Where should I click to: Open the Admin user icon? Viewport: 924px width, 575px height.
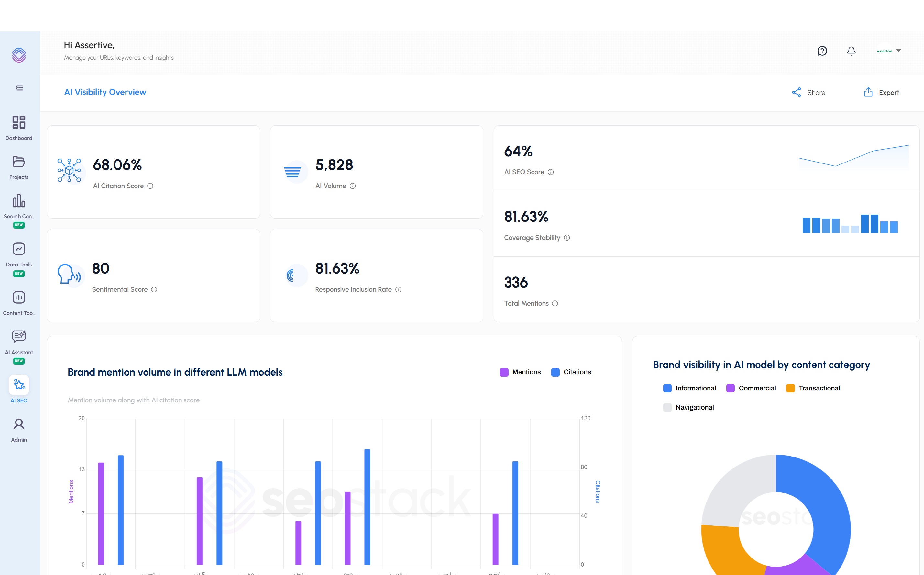click(x=19, y=424)
